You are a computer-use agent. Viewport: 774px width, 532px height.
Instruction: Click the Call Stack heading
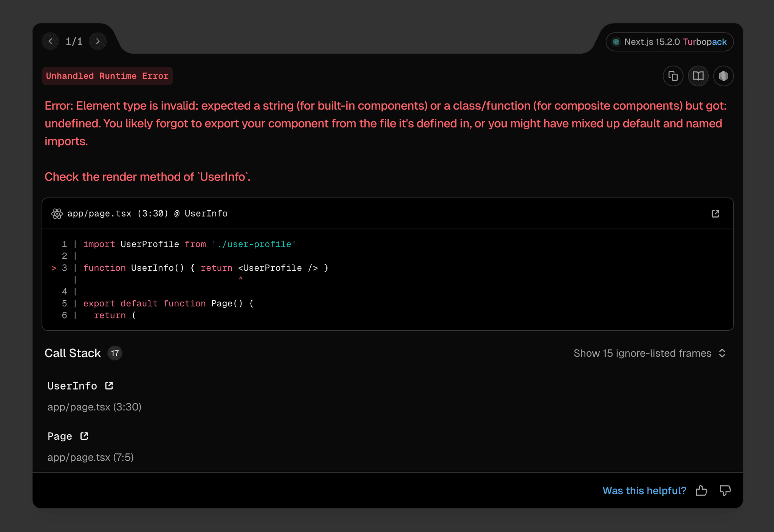tap(73, 353)
